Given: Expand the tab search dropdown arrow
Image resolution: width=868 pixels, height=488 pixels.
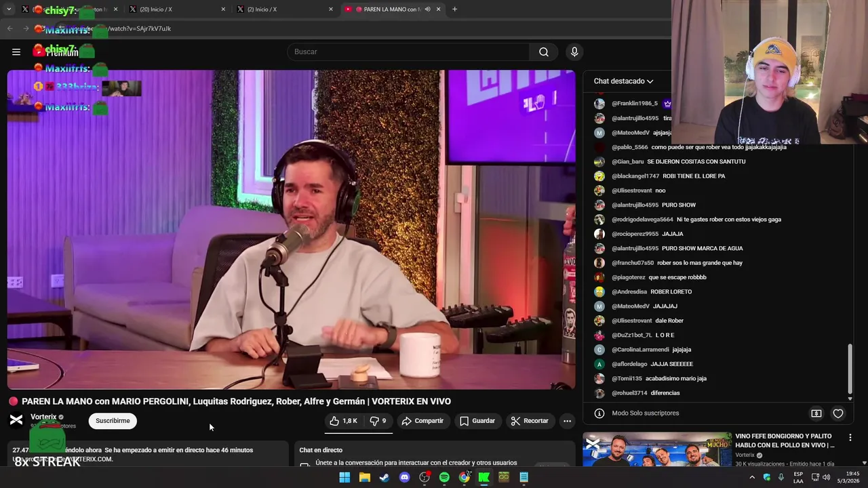Looking at the screenshot, I should (x=9, y=9).
